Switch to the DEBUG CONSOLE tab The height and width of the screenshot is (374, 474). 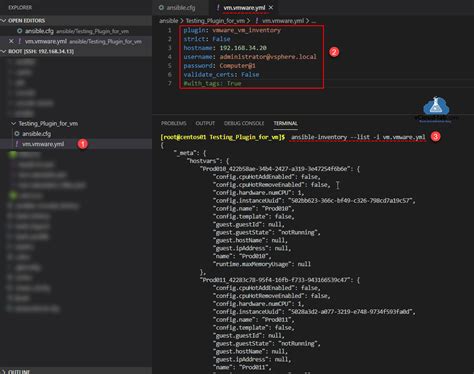point(244,123)
